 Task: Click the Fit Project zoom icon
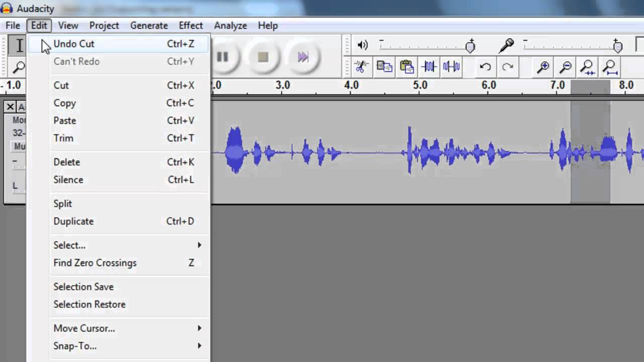(610, 67)
